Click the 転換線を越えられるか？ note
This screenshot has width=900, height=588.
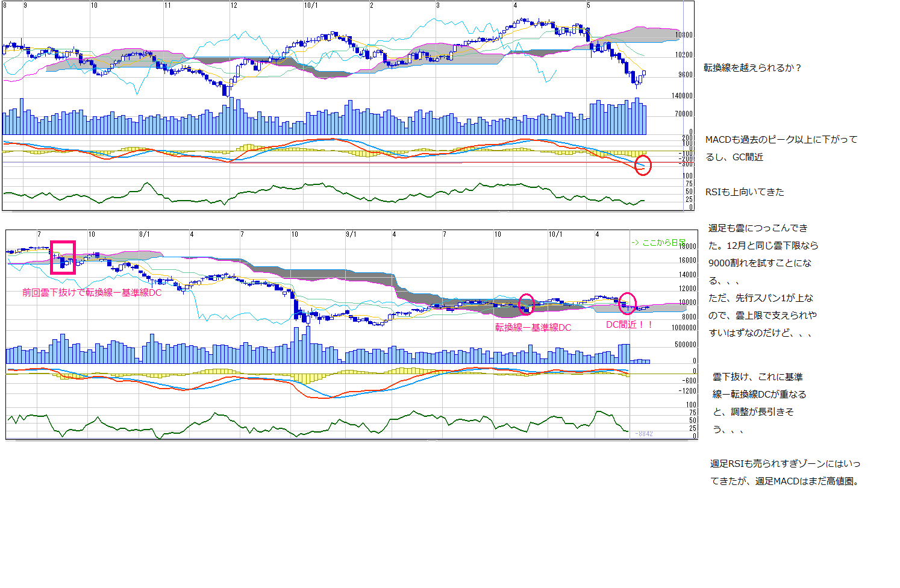click(752, 68)
